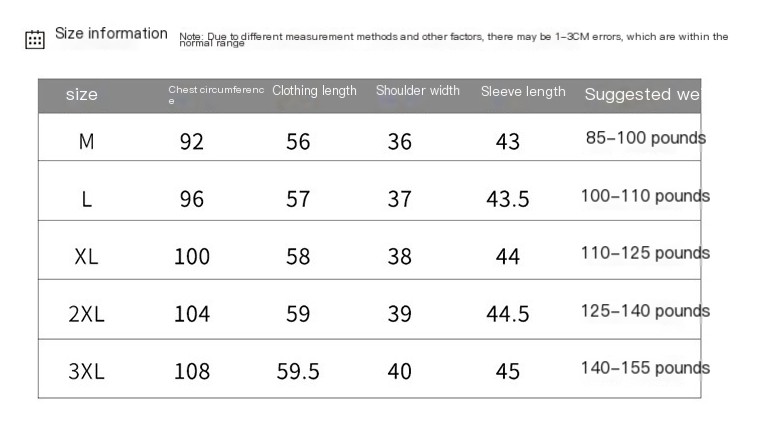Click the 140-155 pounds weight cell
Image resolution: width=762 pixels, height=429 pixels.
click(645, 368)
